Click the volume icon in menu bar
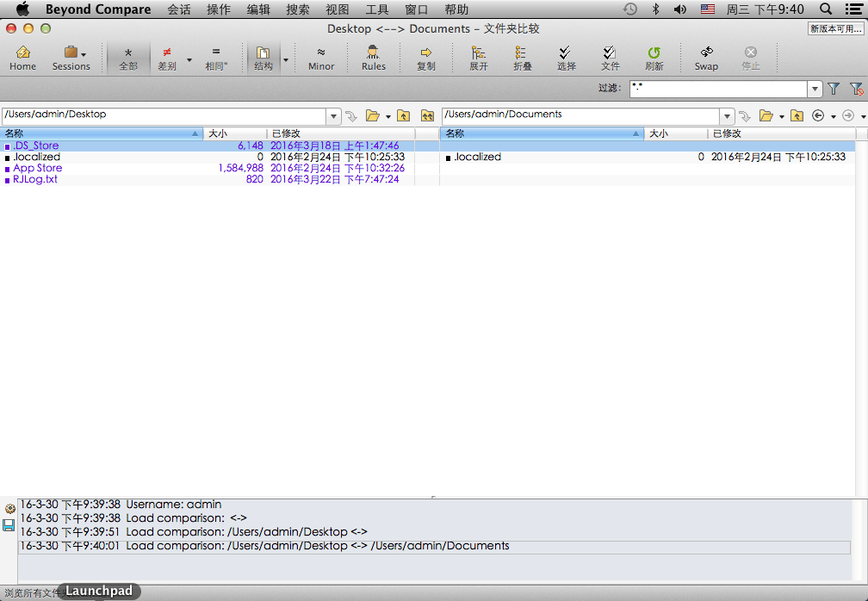Screen dimensions: 868x601 click(679, 9)
